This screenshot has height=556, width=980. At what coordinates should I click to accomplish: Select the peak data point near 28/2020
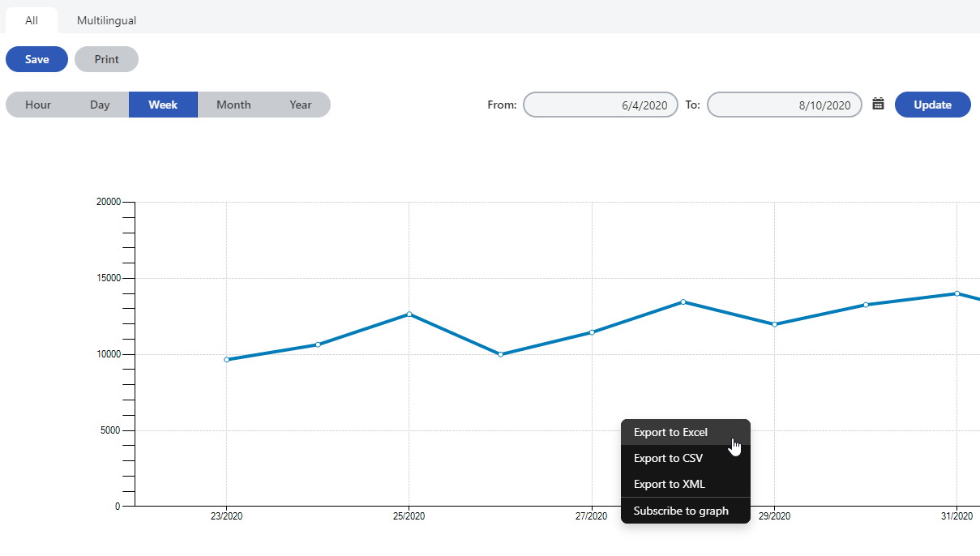(683, 302)
